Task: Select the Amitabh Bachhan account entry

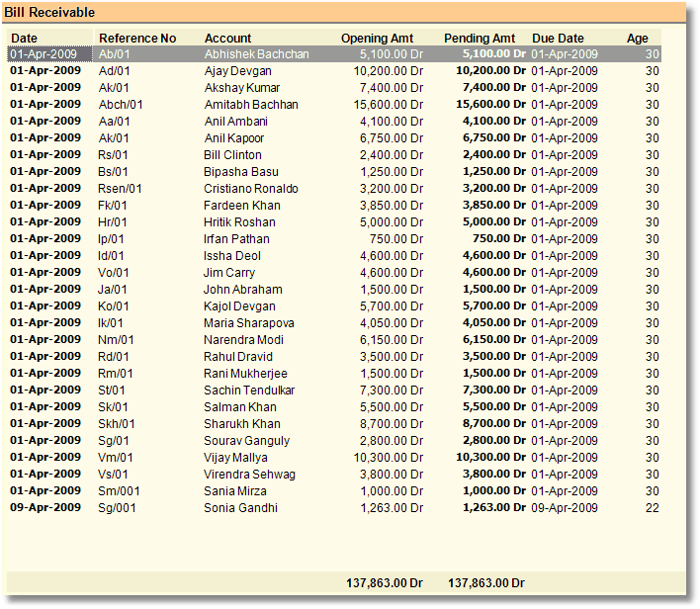Action: tap(251, 105)
